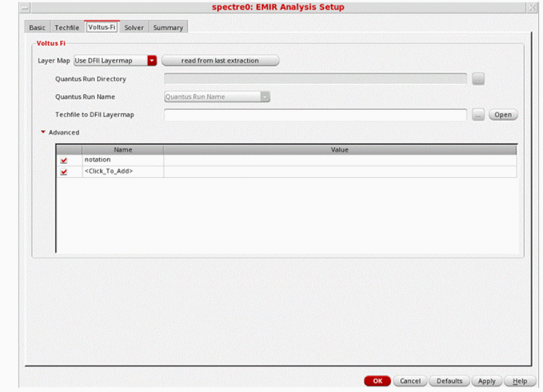Open the Techfile tab
The height and width of the screenshot is (392, 543).
67,28
